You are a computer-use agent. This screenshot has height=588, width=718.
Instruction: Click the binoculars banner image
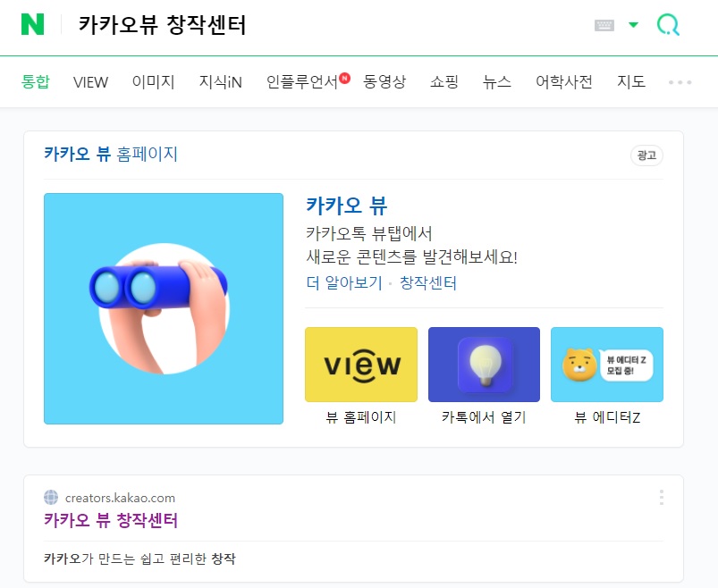[164, 309]
